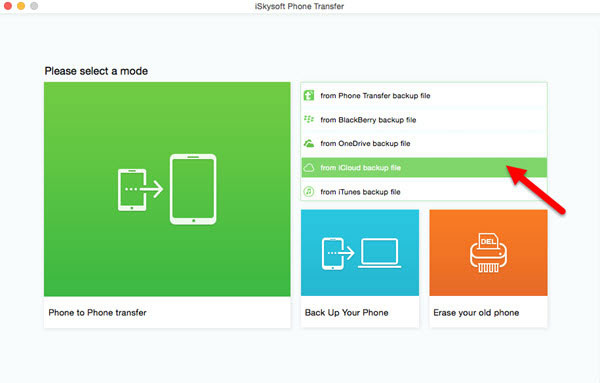
Task: Select the Back Up Your Phone label
Action: pyautogui.click(x=346, y=313)
